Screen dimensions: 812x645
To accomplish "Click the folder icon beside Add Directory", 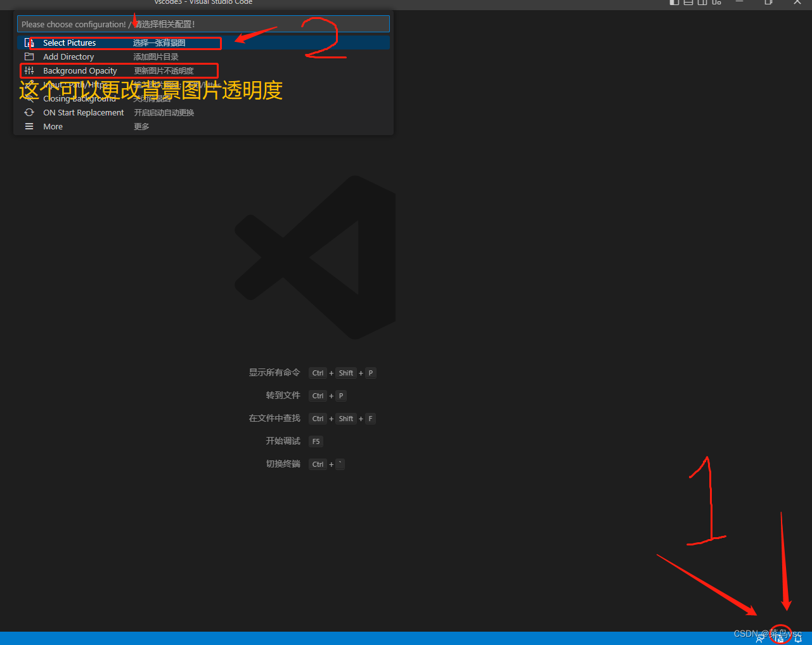I will (x=29, y=56).
